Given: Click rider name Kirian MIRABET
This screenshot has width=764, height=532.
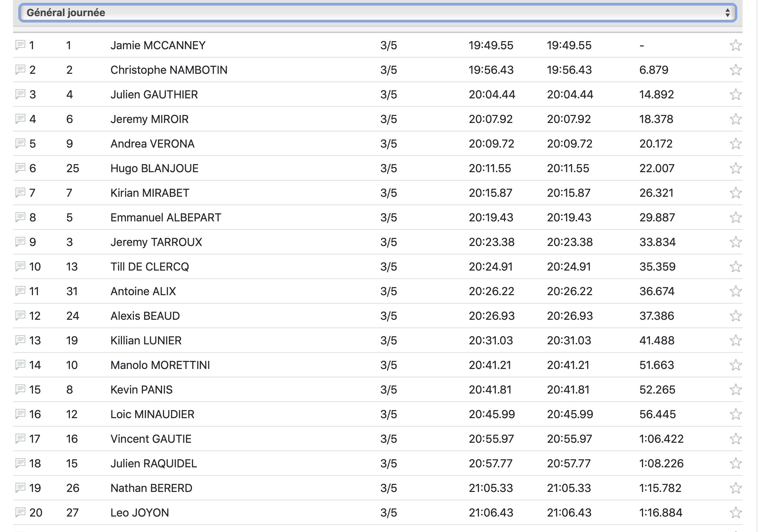Looking at the screenshot, I should 150,193.
